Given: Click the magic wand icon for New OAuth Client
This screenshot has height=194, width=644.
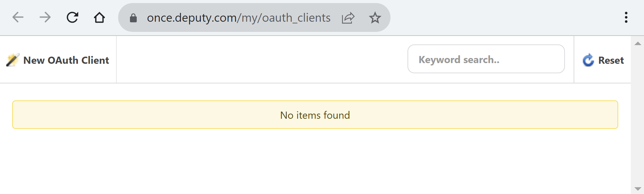Looking at the screenshot, I should pos(13,60).
